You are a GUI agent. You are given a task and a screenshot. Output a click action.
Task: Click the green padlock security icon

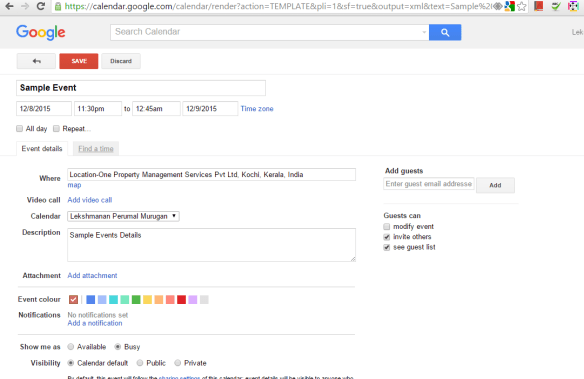pyautogui.click(x=58, y=6)
